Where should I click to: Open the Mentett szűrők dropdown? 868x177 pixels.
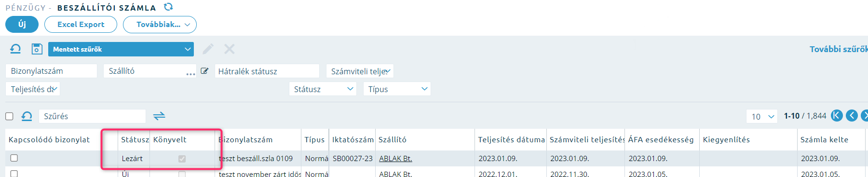click(121, 49)
